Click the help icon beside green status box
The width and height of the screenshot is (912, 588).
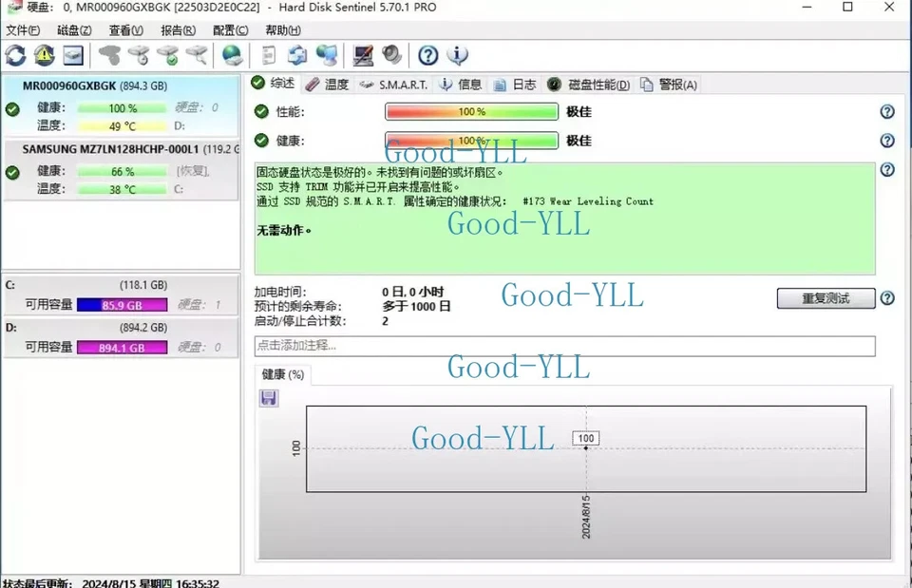tap(887, 169)
